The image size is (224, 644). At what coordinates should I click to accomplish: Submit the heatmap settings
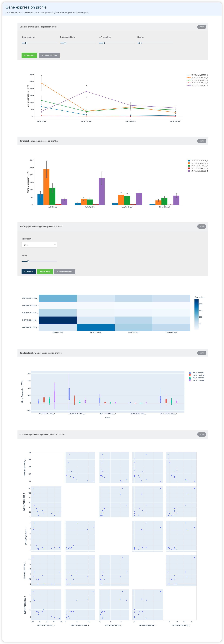28,271
